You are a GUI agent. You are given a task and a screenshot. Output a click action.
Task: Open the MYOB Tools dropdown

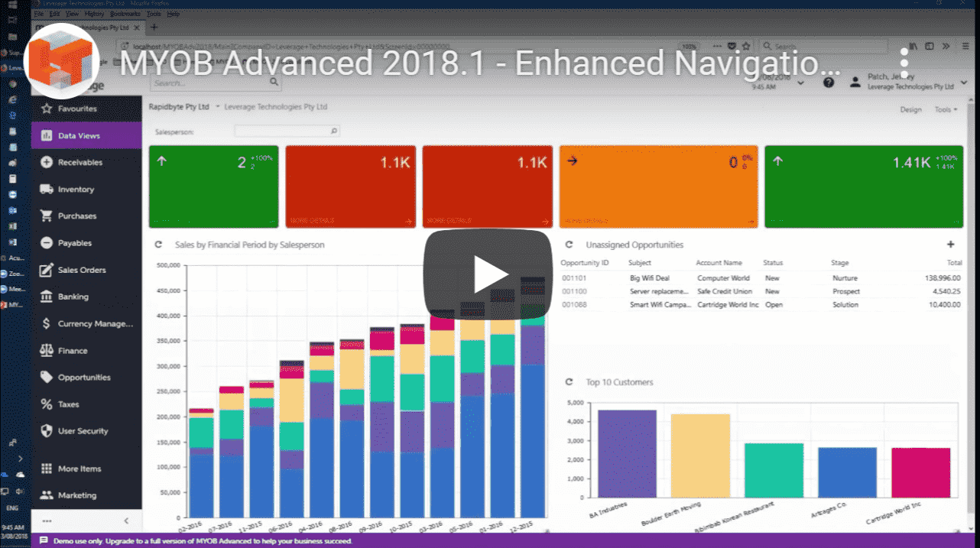[946, 109]
